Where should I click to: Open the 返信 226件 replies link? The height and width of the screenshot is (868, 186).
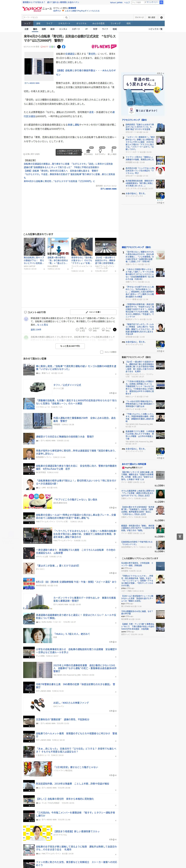click(36, 330)
